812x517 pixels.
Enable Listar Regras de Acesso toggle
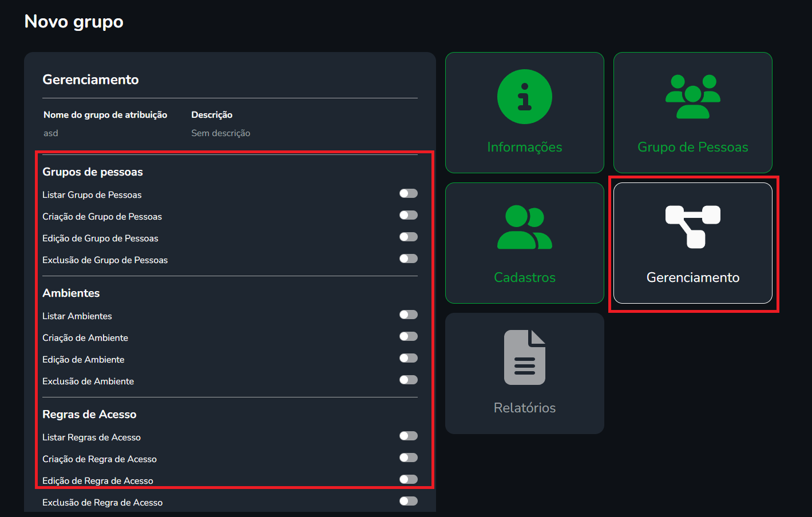pos(409,436)
